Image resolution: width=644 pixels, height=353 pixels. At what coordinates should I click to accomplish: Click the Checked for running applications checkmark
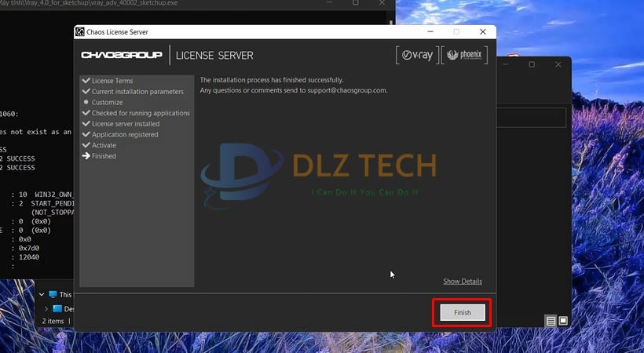(x=86, y=113)
